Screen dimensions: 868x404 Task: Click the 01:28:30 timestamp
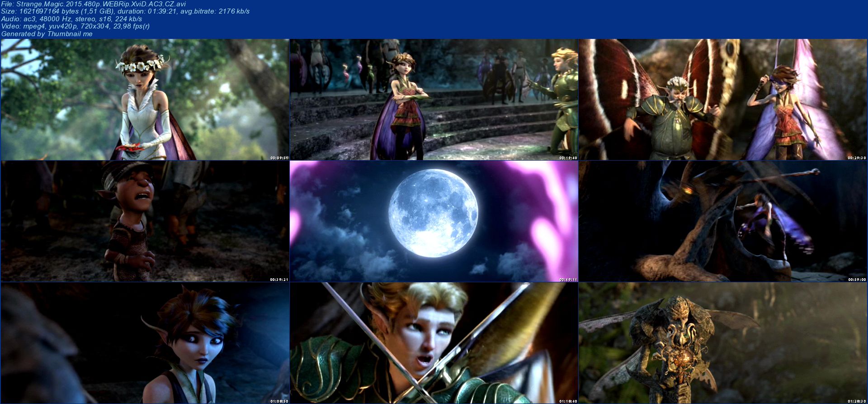click(x=857, y=401)
